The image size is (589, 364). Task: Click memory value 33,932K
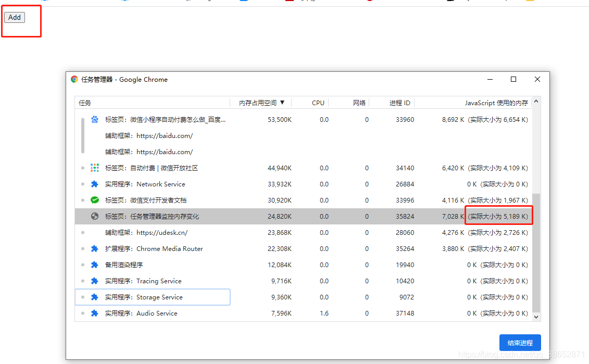pos(280,184)
